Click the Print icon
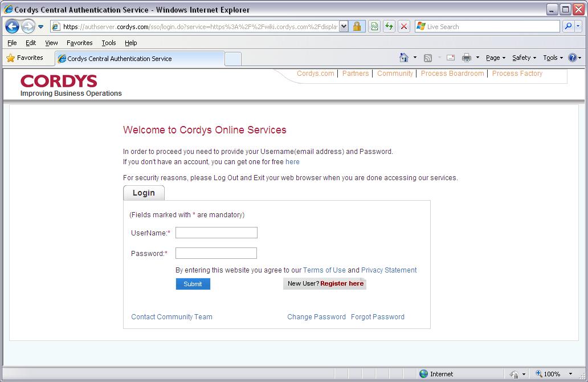This screenshot has height=382, width=588. [x=467, y=58]
